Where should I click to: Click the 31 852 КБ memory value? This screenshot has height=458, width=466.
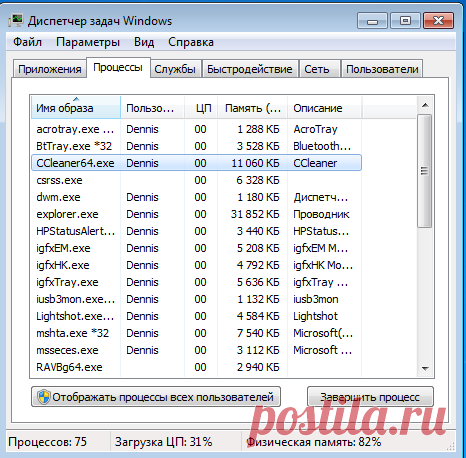(255, 214)
